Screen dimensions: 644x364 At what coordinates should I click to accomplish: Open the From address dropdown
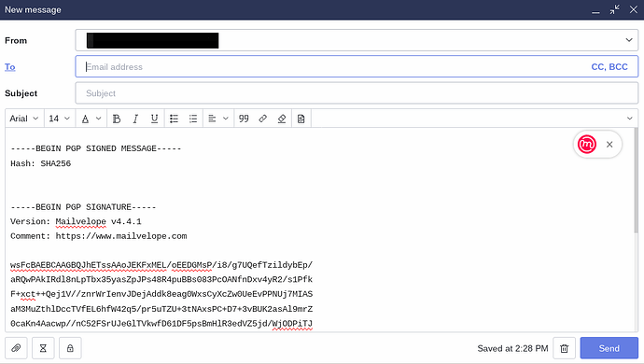tap(357, 40)
